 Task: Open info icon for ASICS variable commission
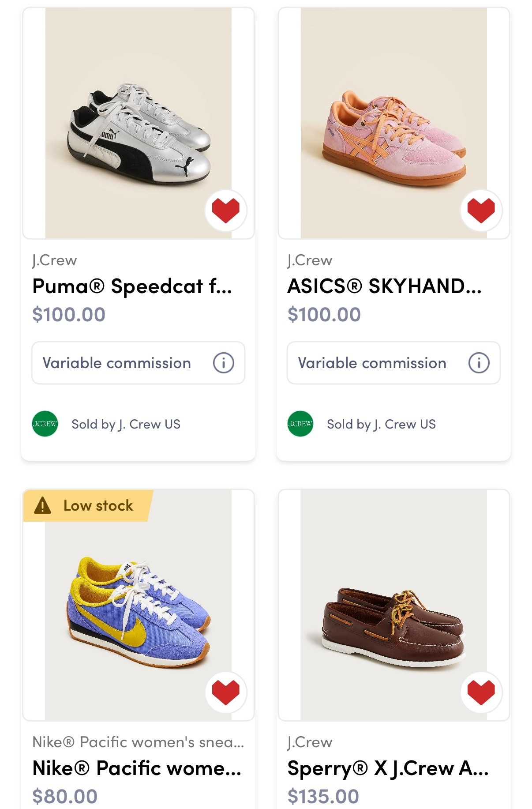click(x=479, y=363)
